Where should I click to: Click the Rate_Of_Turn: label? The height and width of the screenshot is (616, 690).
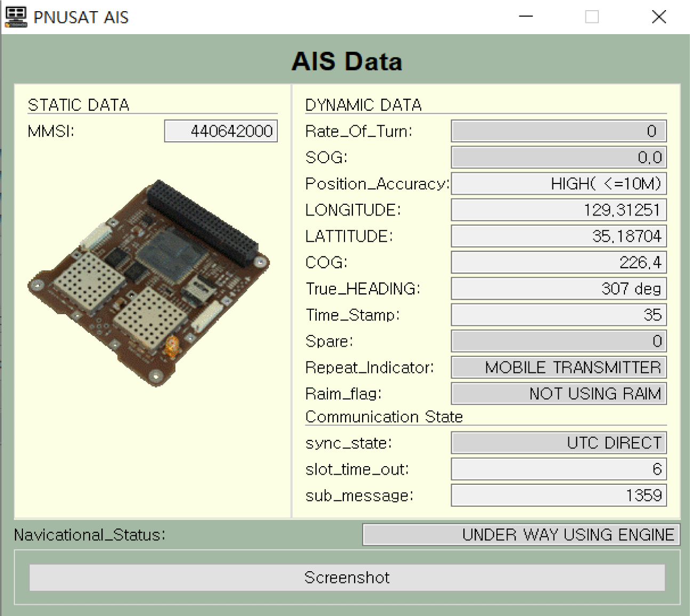pos(359,131)
